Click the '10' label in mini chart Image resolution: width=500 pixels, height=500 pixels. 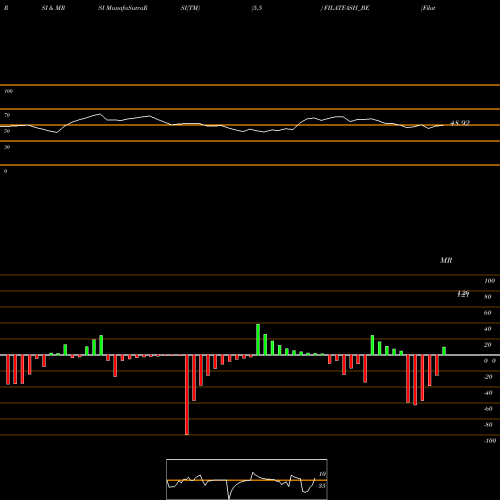click(x=322, y=474)
